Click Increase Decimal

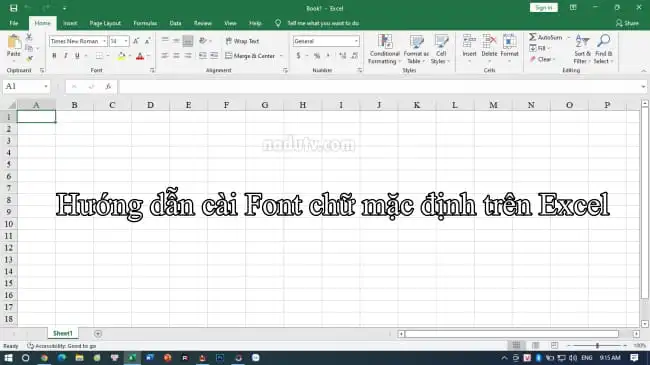point(342,56)
